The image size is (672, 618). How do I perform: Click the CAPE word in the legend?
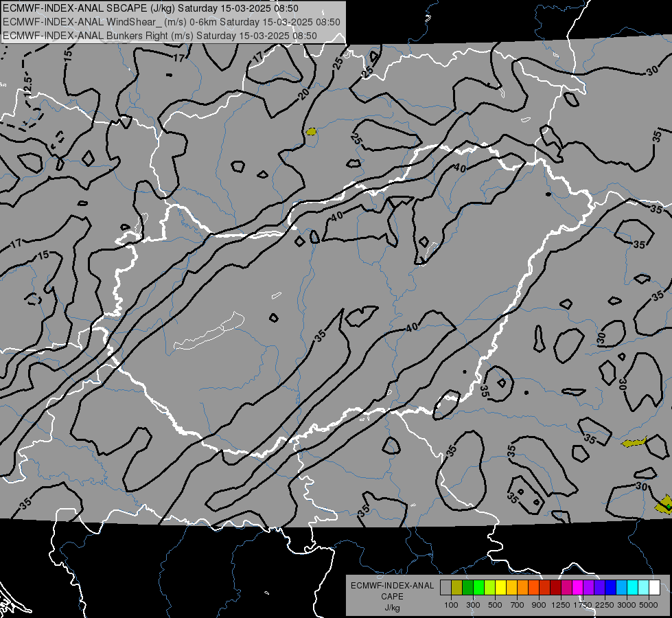[392, 597]
